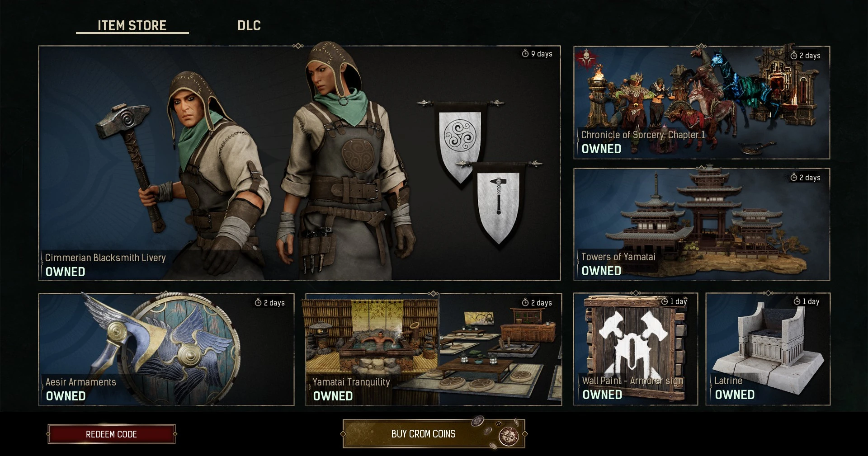Open the Aesir Armaments item
Screen dimensions: 868x456
coord(166,349)
